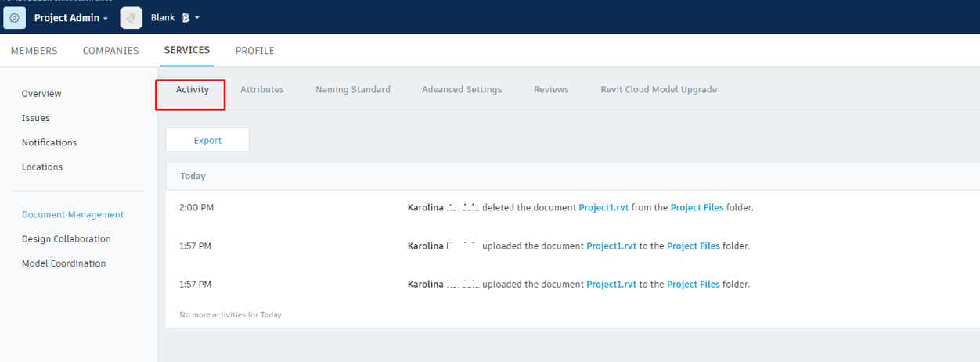Open Issues in the sidebar
Screen dimensions: 980x362
click(35, 118)
